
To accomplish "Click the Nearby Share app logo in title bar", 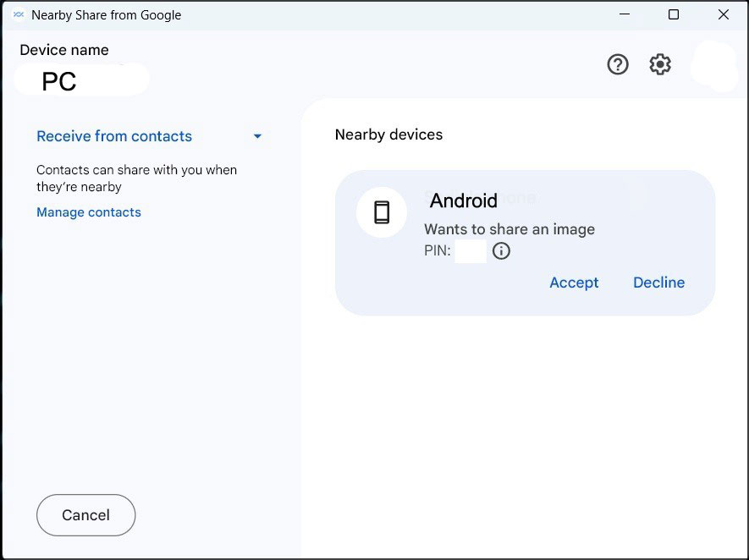I will click(18, 14).
